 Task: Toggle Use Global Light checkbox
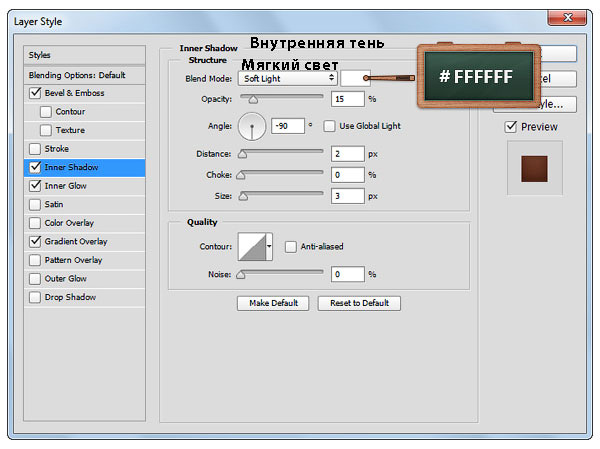tap(329, 126)
